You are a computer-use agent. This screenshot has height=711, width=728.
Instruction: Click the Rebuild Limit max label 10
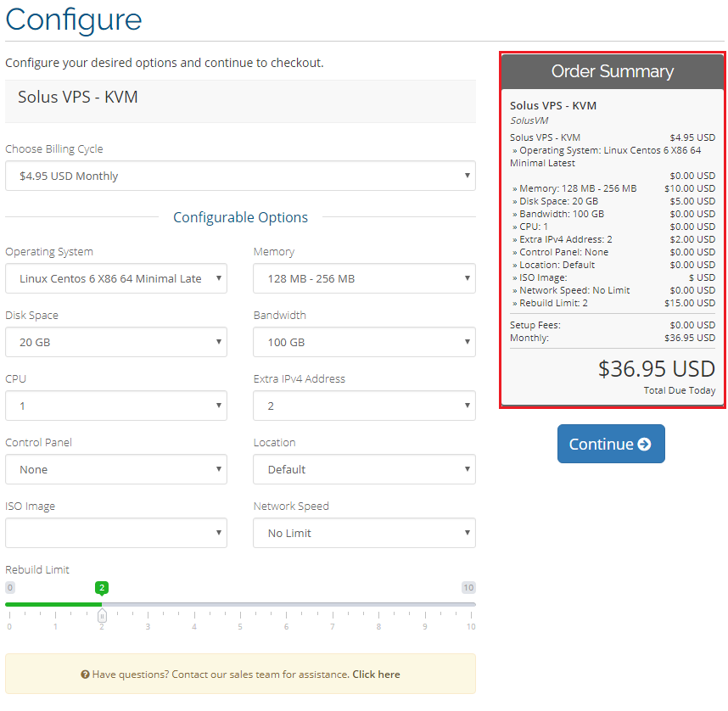coord(468,587)
